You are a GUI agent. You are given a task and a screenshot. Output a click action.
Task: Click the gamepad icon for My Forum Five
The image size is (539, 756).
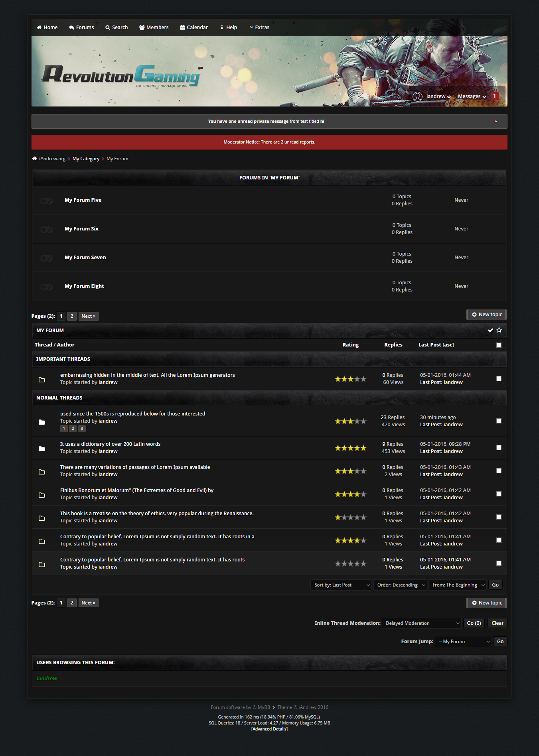(47, 201)
